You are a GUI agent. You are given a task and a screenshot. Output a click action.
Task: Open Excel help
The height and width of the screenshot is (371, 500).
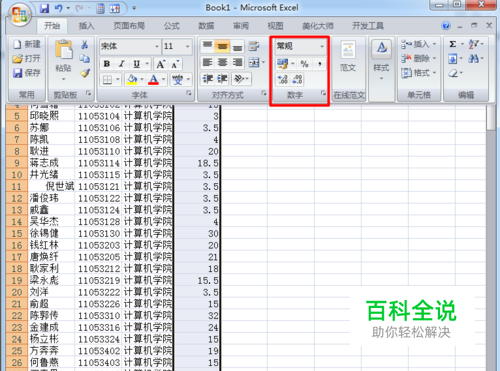[446, 26]
